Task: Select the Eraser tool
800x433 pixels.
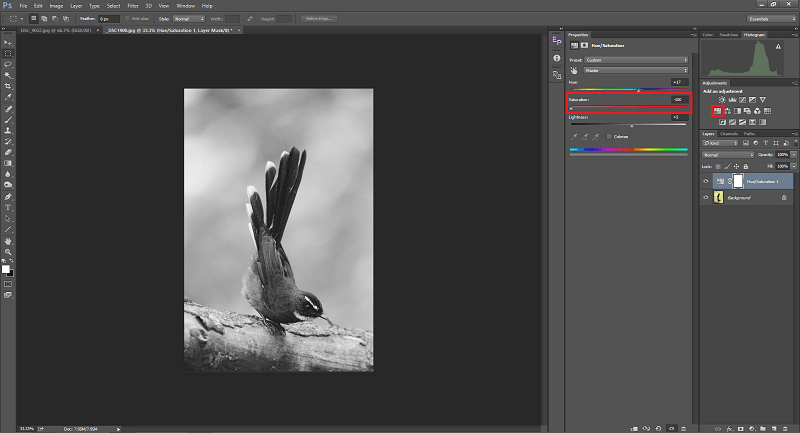Action: tap(8, 152)
